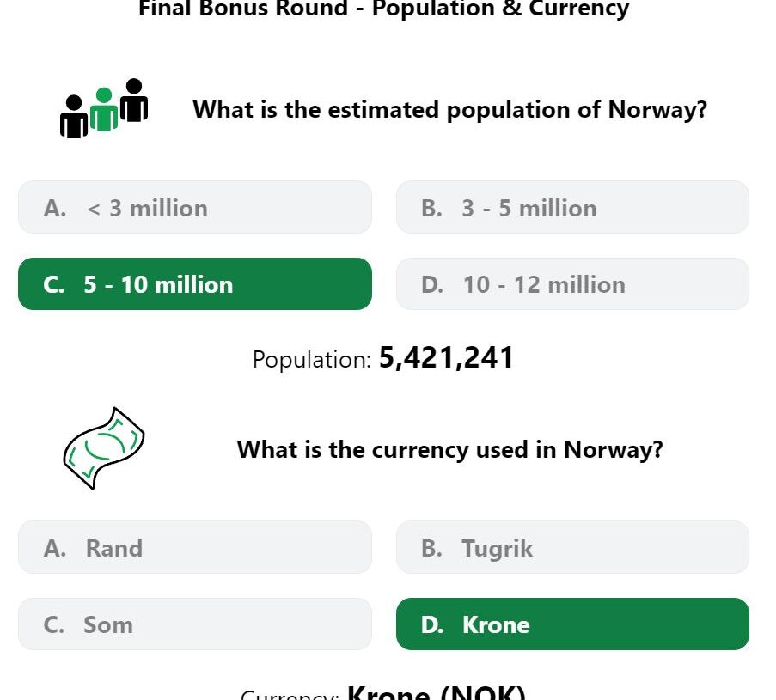The image size is (776, 700).
Task: Select currency option B. Tugrik
Action: pyautogui.click(x=572, y=547)
